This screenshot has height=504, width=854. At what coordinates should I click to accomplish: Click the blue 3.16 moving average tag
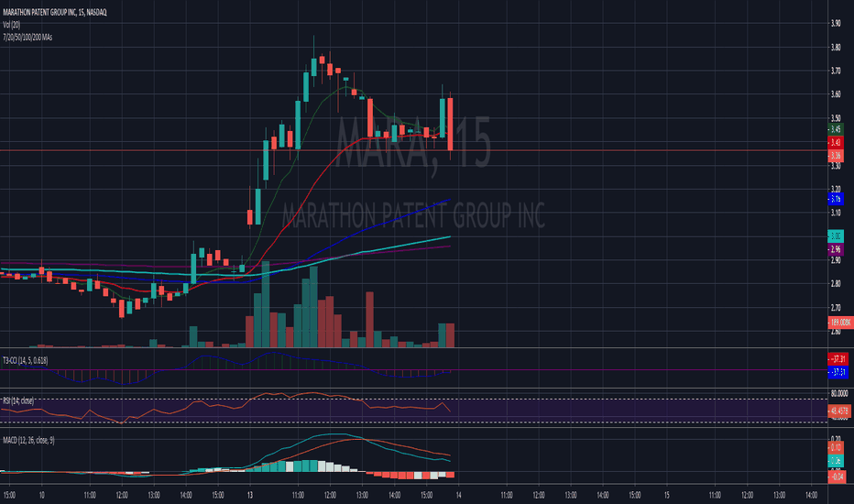pyautogui.click(x=836, y=199)
